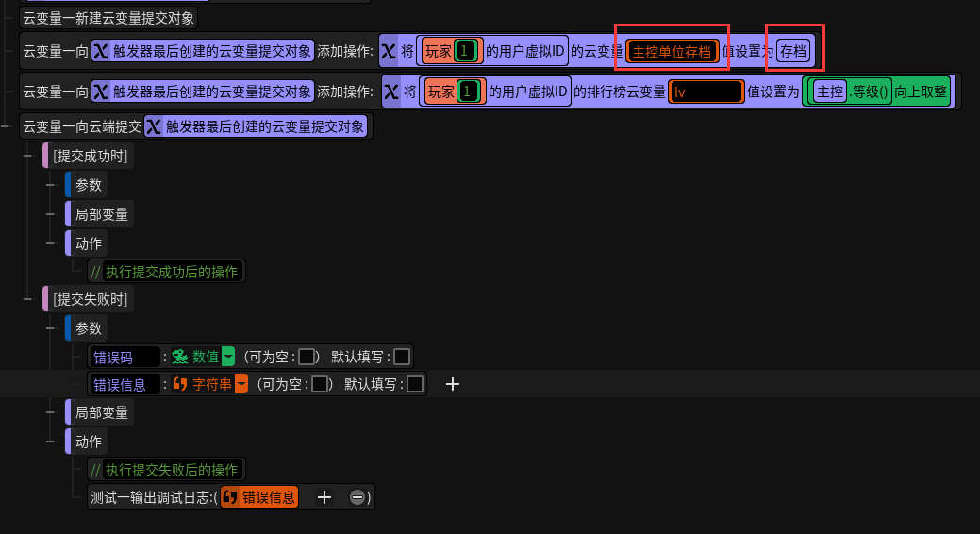Click comment text 执行提交成功后的操作

coord(172,272)
